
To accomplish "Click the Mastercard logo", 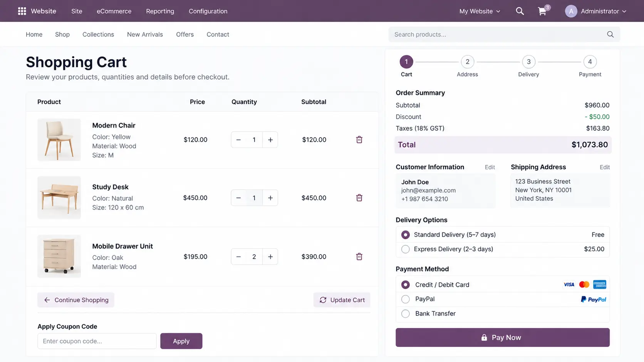I will click(x=584, y=285).
